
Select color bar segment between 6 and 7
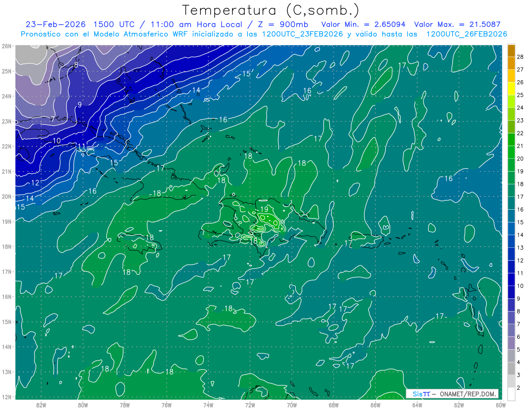point(511,330)
